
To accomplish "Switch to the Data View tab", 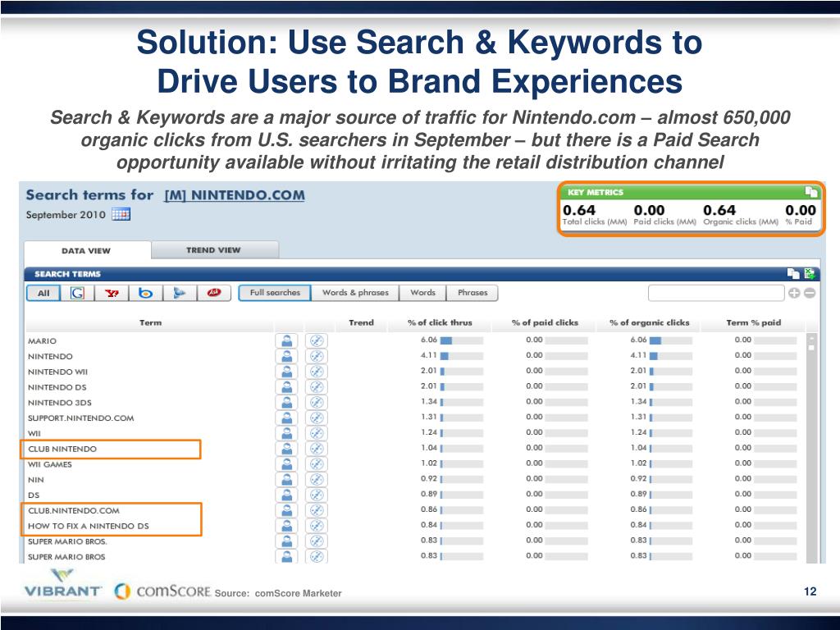I will (x=87, y=251).
